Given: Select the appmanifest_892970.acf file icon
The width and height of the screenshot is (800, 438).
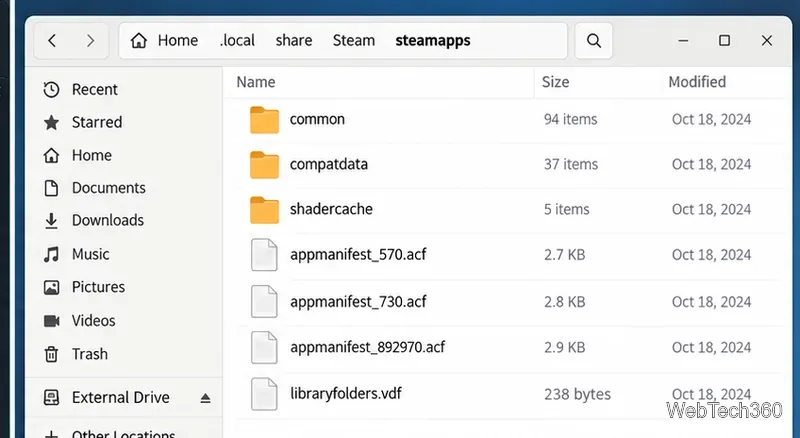Looking at the screenshot, I should coord(264,347).
